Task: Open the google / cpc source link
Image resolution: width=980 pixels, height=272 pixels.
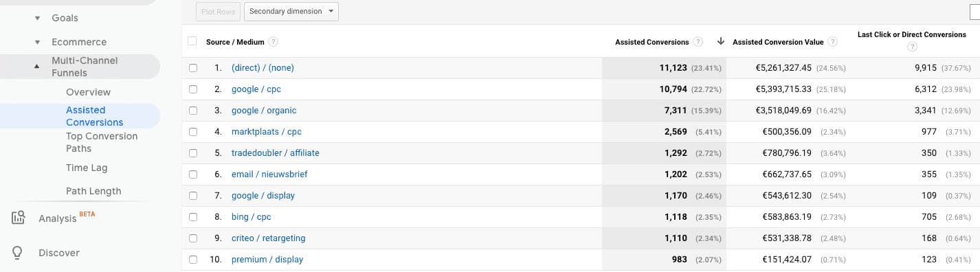Action: pyautogui.click(x=256, y=89)
